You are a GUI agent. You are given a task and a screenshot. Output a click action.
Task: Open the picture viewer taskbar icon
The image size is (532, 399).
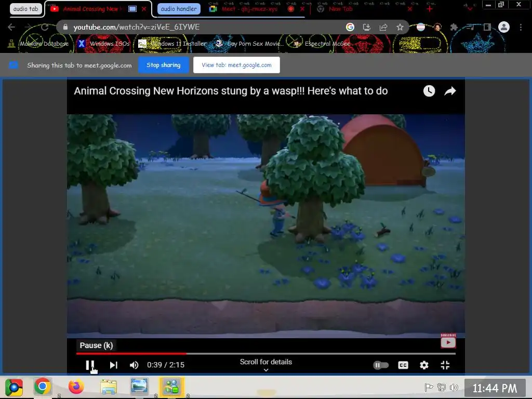139,387
